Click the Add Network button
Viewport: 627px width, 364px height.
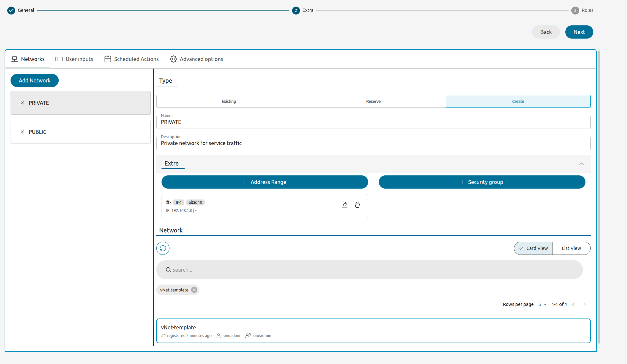pos(34,80)
